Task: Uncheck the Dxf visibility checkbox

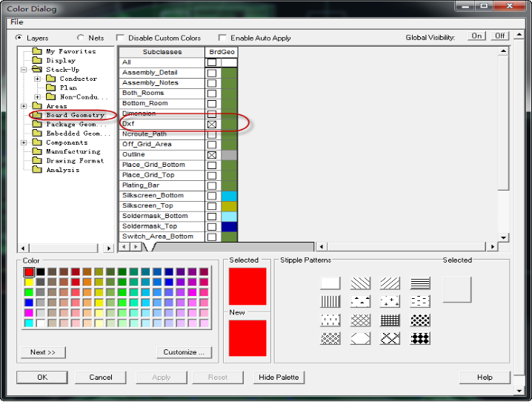Action: pos(212,125)
